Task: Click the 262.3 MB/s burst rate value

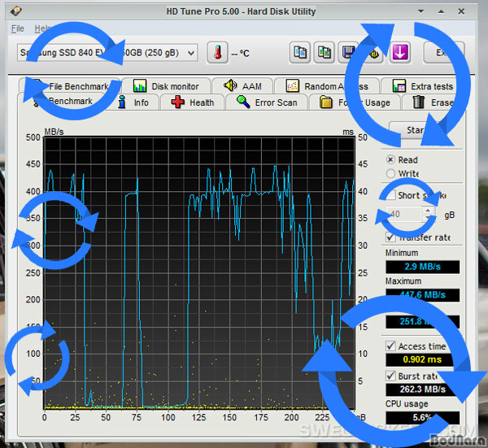Action: 423,389
